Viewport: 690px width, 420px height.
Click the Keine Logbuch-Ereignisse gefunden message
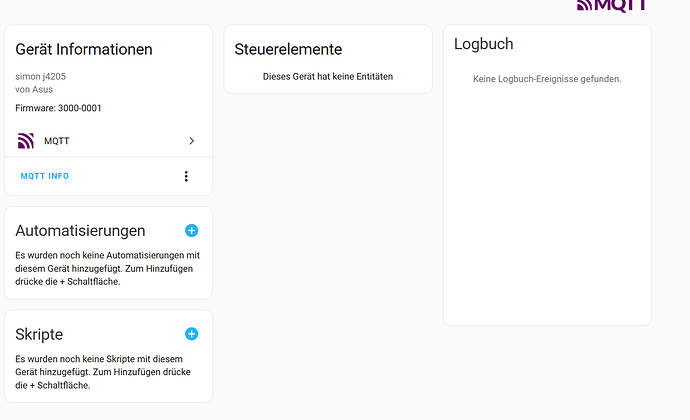(x=547, y=79)
